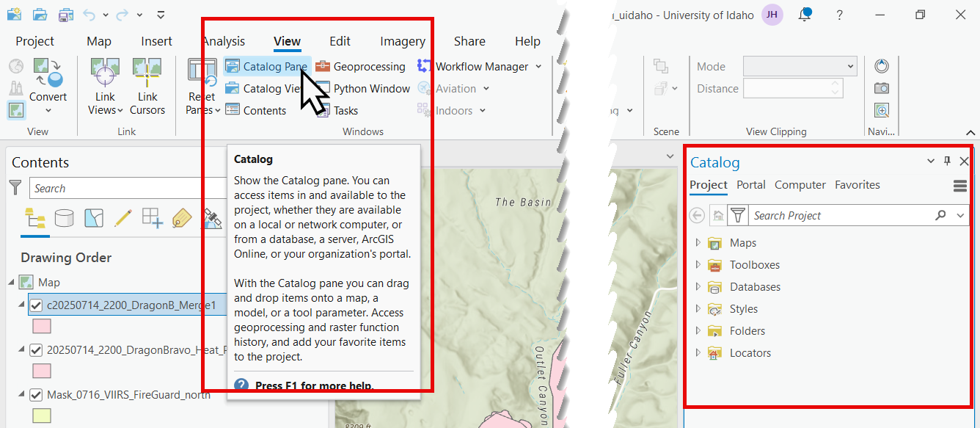The height and width of the screenshot is (428, 980).
Task: Click the notifications bell icon
Action: tap(805, 14)
